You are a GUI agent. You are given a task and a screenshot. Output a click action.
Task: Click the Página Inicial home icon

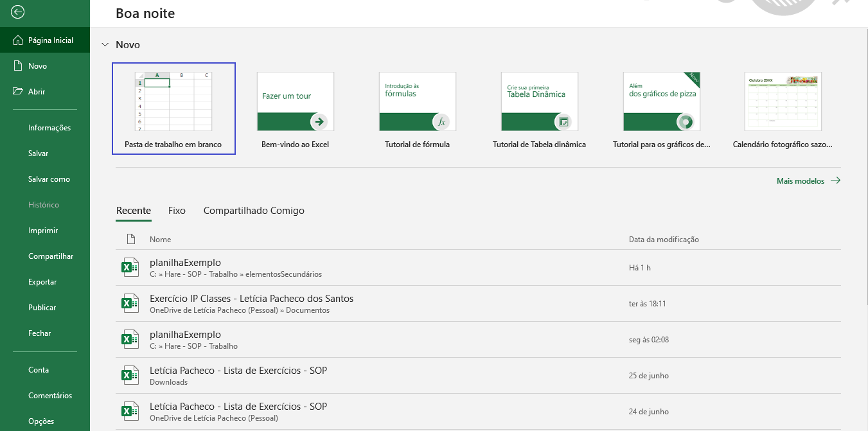coord(18,40)
